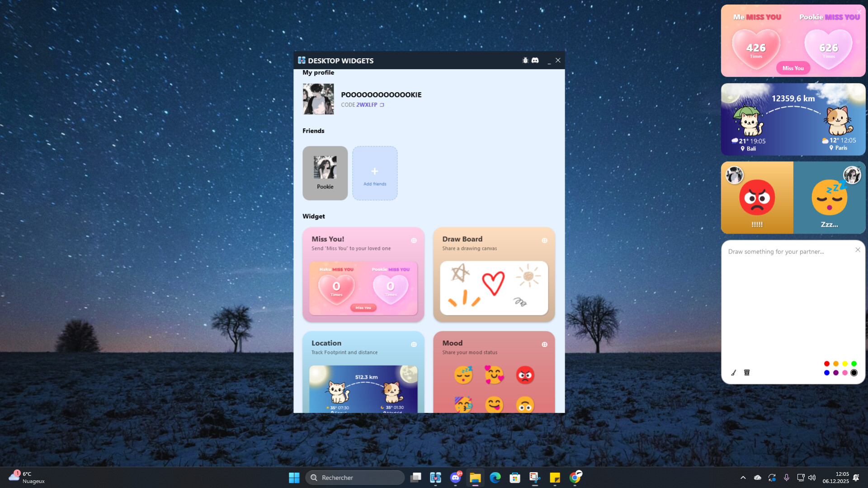Close the partner drawing panel
Image resolution: width=868 pixels, height=488 pixels.
858,249
